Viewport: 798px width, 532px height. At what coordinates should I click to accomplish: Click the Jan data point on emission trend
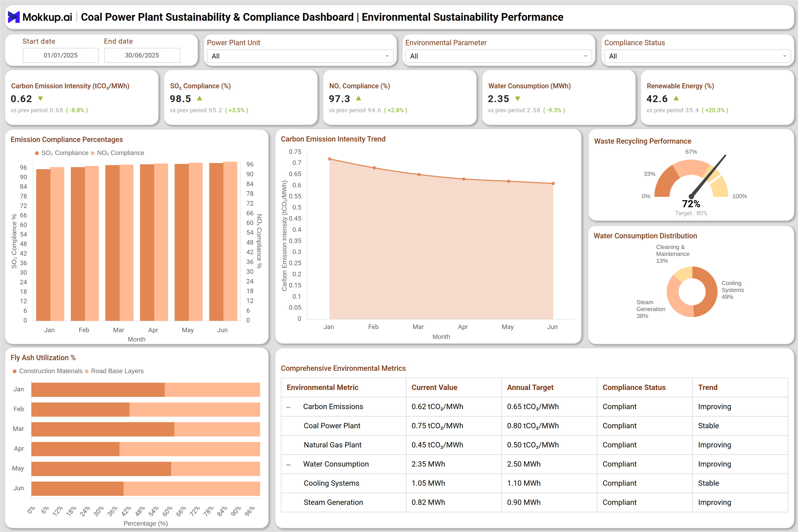point(330,159)
